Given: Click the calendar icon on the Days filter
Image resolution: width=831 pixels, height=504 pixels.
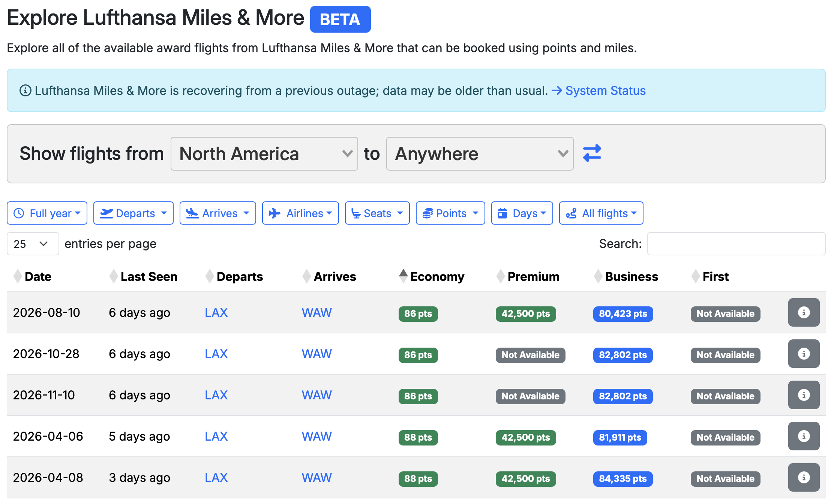Looking at the screenshot, I should pos(502,213).
